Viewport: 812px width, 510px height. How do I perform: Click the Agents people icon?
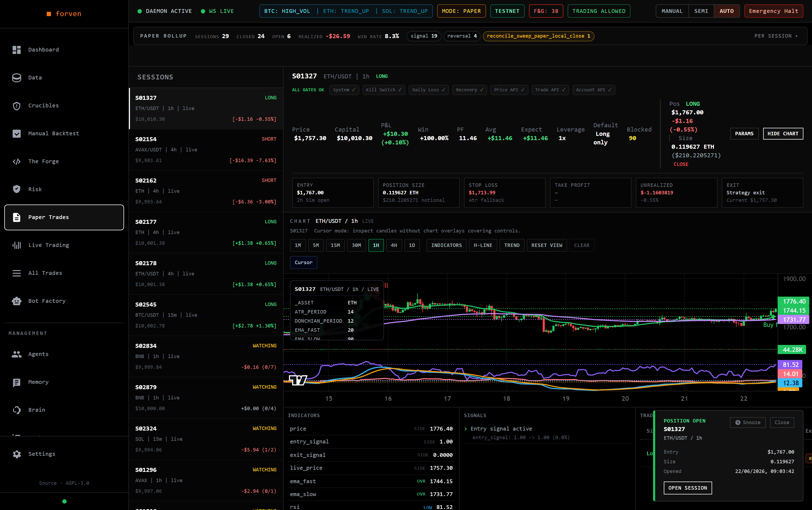click(x=17, y=354)
